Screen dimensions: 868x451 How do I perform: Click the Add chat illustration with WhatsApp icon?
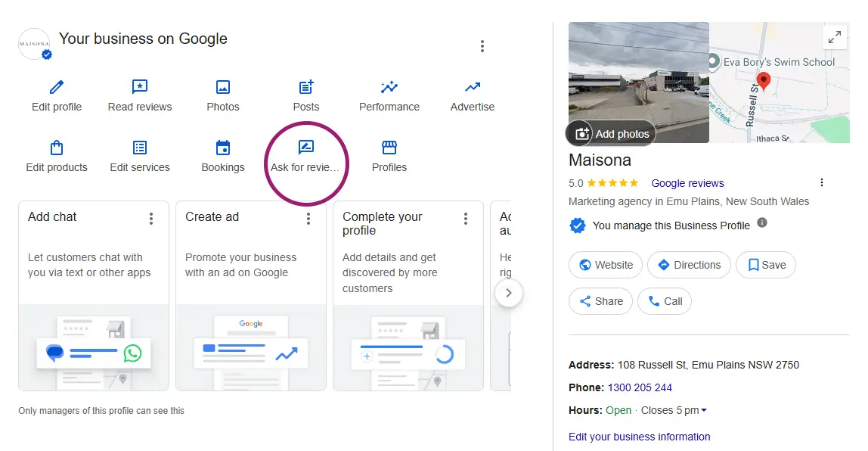[x=94, y=349]
